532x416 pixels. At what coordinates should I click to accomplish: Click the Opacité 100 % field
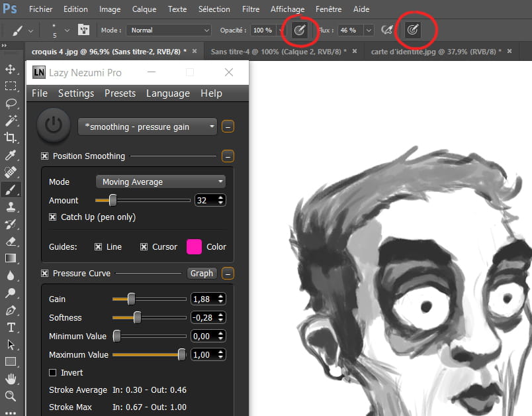[x=265, y=30]
